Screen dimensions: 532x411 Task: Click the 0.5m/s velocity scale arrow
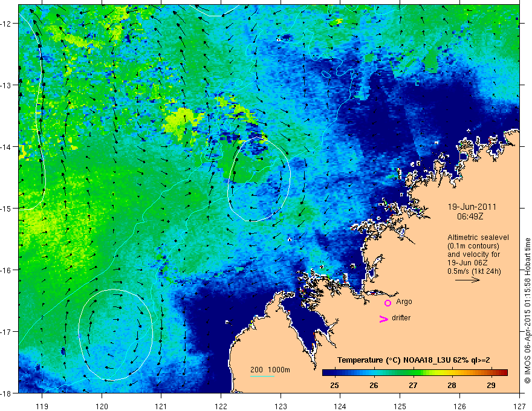click(x=467, y=280)
